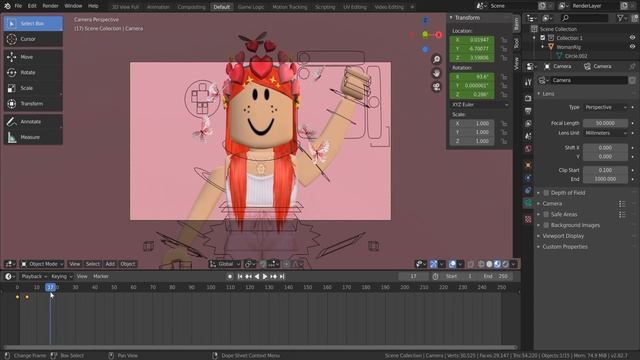Open the viewport Object menu button
The image size is (640, 360).
pos(128,264)
